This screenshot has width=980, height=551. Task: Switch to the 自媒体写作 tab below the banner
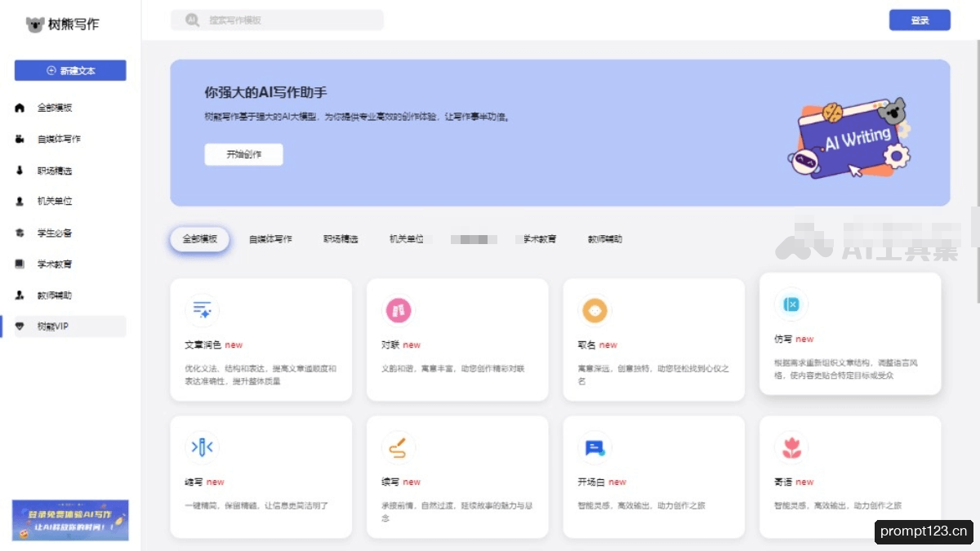[270, 239]
